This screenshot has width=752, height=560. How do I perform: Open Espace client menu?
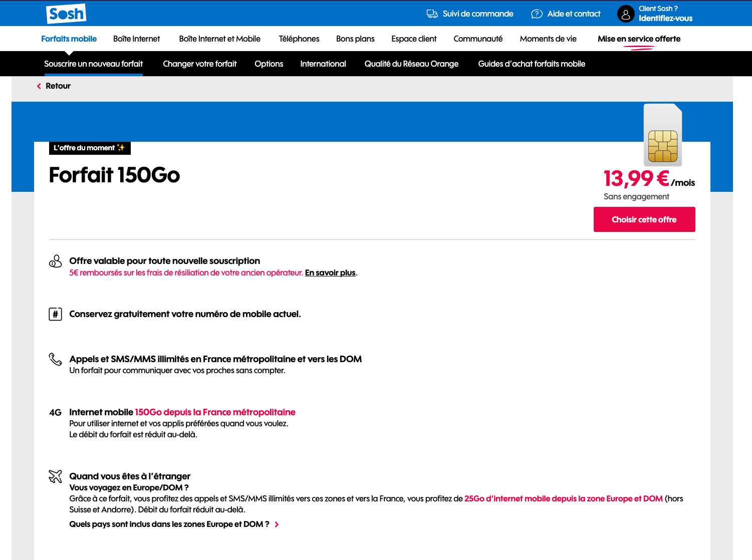pos(414,39)
